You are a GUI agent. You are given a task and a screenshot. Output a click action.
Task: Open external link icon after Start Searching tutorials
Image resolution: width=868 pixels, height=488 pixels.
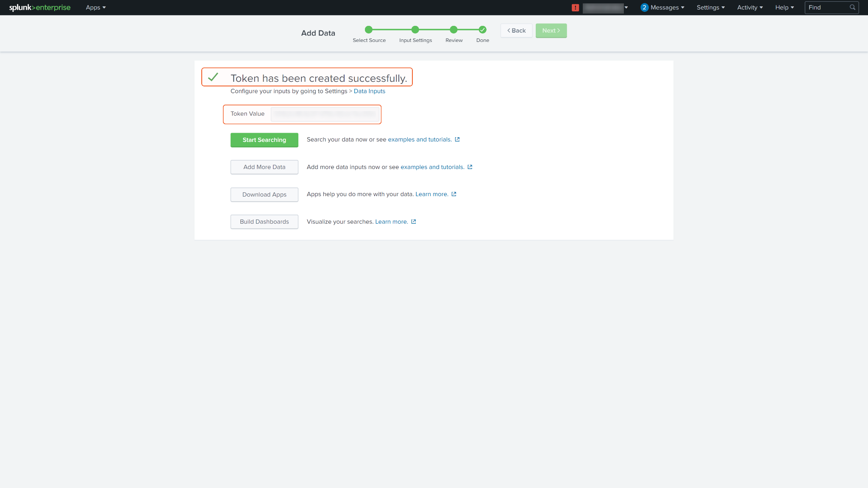tap(457, 139)
